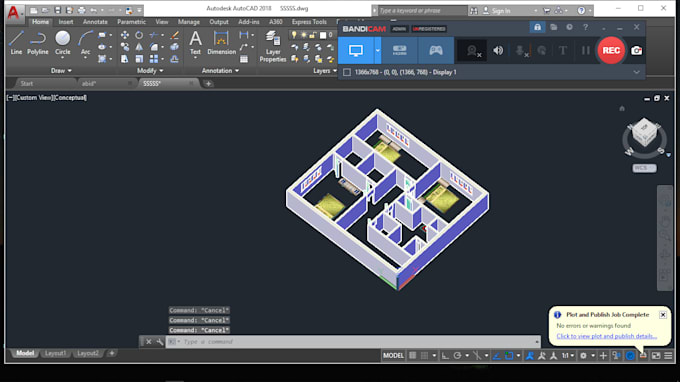Image resolution: width=680 pixels, height=382 pixels.
Task: Open the Parametric ribbon tab
Action: tap(131, 22)
